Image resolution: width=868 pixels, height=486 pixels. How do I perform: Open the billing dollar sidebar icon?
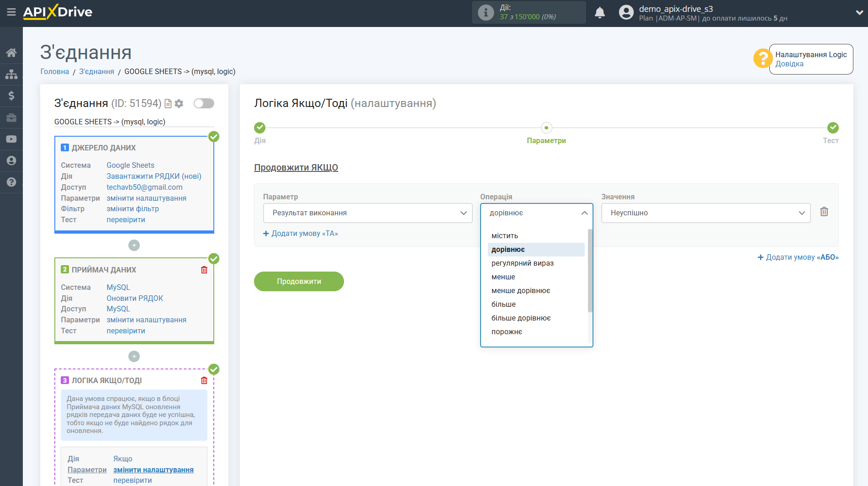pyautogui.click(x=11, y=96)
